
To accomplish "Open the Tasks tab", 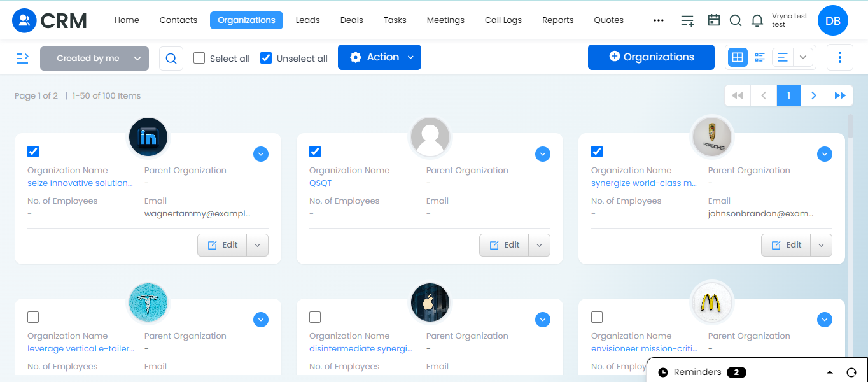I will 395,20.
